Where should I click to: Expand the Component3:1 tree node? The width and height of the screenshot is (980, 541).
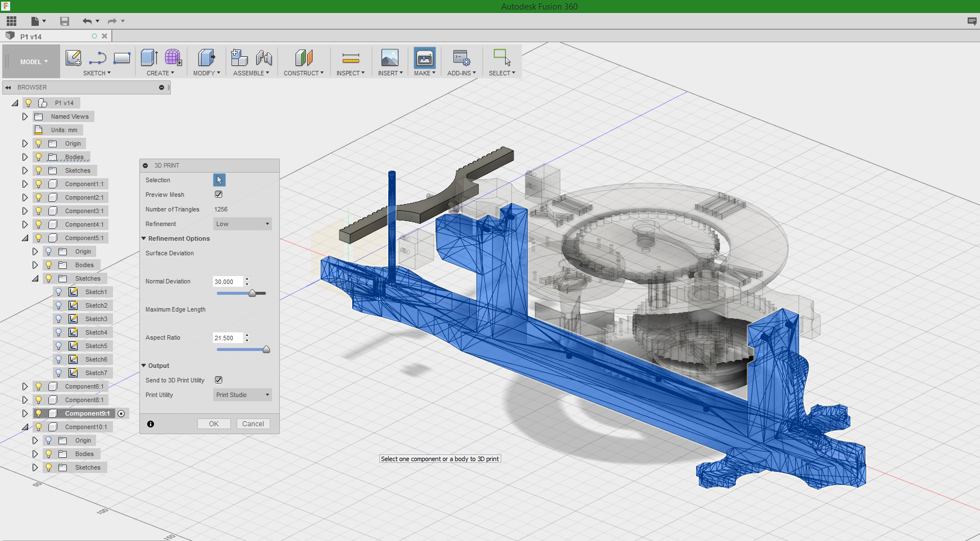[25, 211]
